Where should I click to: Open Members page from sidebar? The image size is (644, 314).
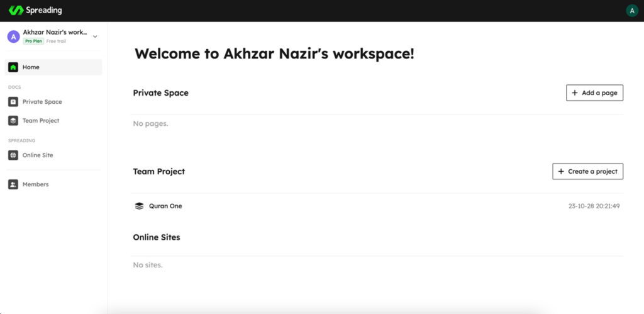[53, 184]
